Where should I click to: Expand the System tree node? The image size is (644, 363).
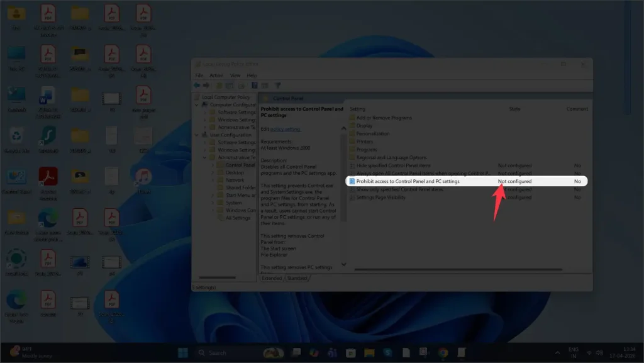click(x=213, y=203)
